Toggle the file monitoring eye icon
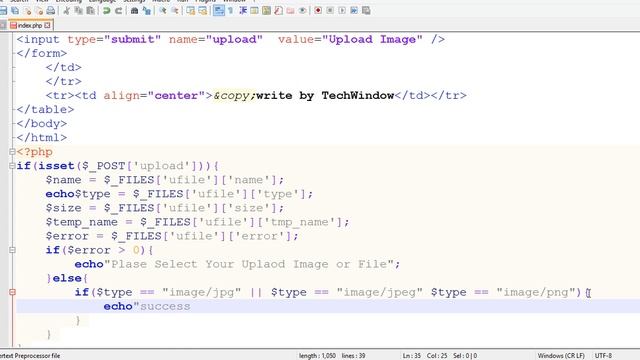 (302, 11)
